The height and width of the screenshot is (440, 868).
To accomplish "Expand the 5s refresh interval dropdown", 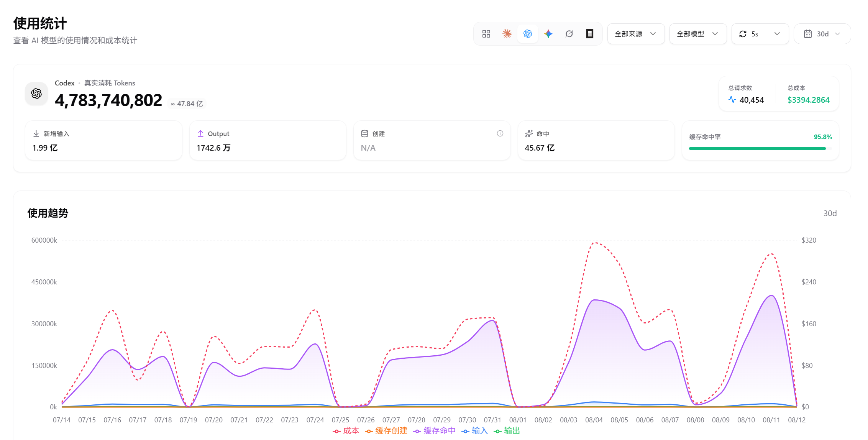I will pyautogui.click(x=760, y=34).
